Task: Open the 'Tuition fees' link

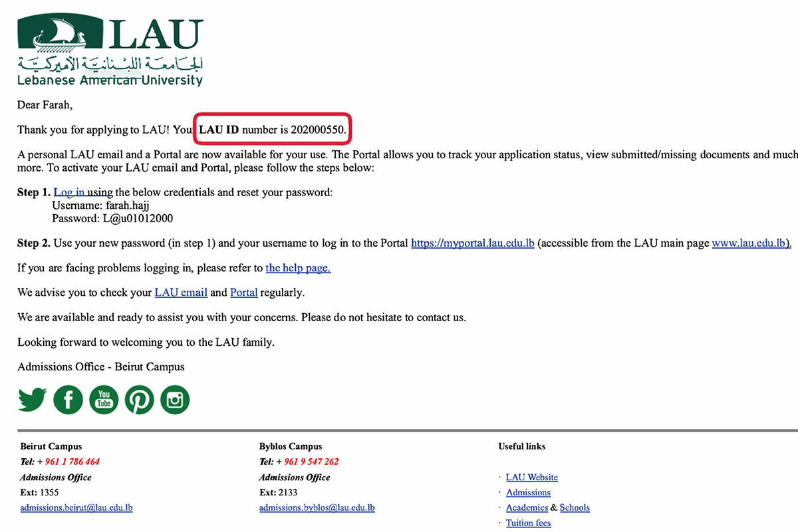Action: 528,523
